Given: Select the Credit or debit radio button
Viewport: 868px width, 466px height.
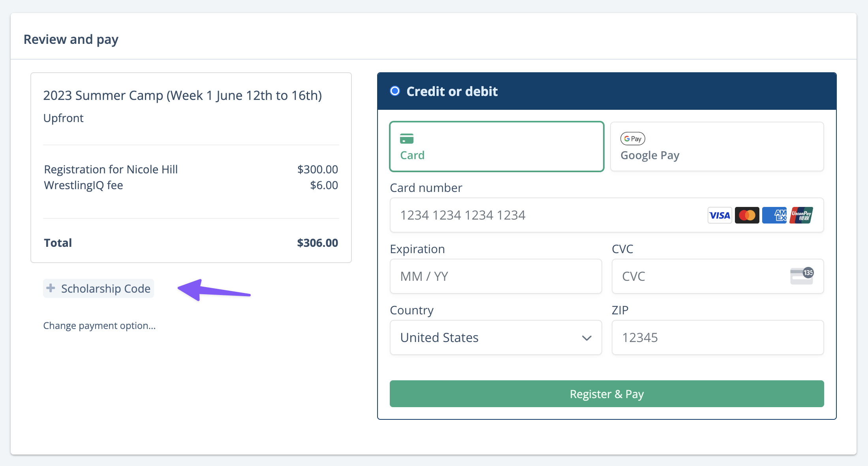Looking at the screenshot, I should click(395, 91).
